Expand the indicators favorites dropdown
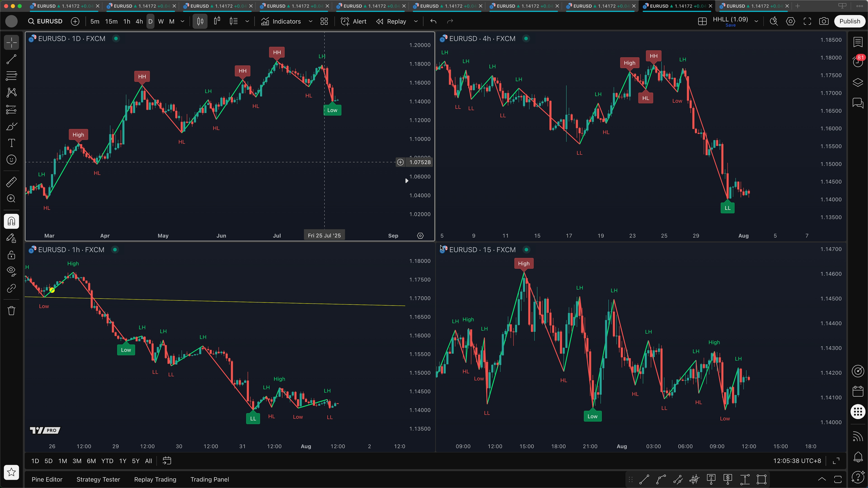Image resolution: width=868 pixels, height=488 pixels. click(x=311, y=21)
